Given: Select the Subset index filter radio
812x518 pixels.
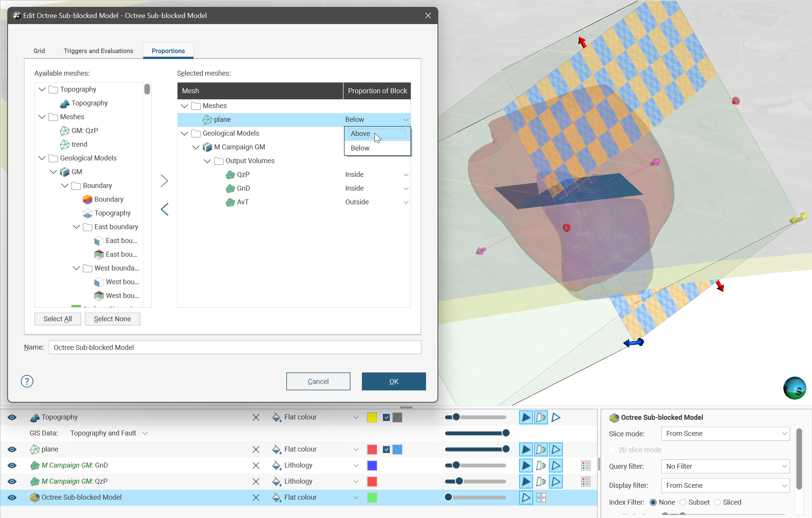Looking at the screenshot, I should [683, 502].
